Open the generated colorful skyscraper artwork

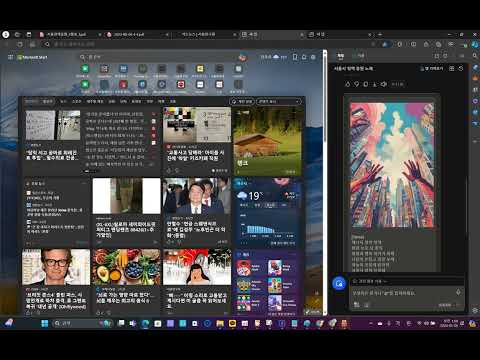[x=392, y=165]
